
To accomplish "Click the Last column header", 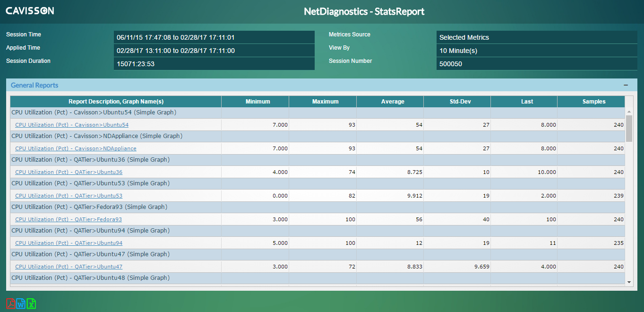I will tap(524, 102).
